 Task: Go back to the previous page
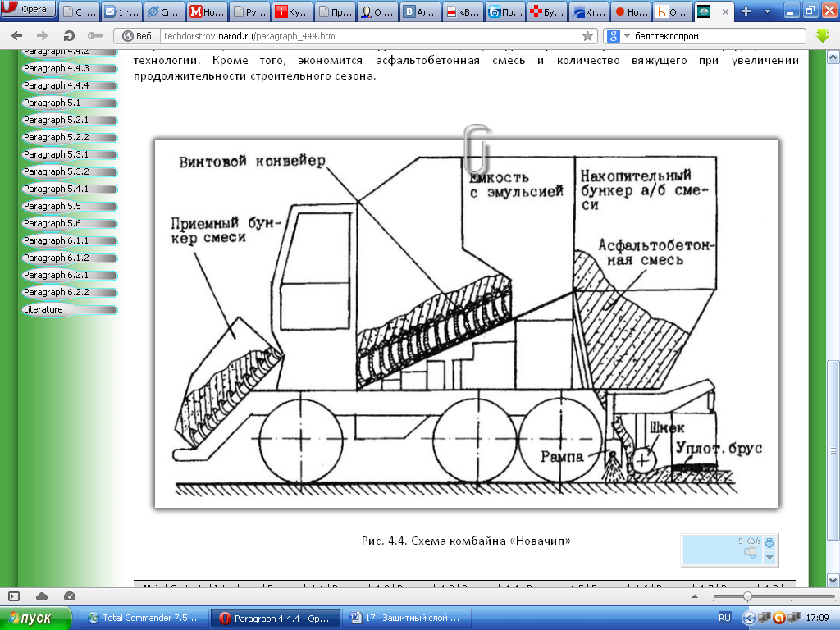point(17,36)
